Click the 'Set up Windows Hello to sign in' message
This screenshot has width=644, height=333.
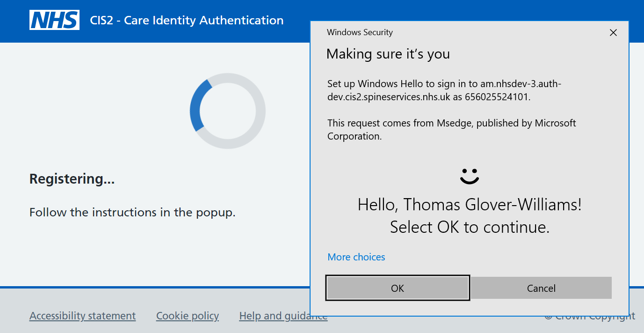(x=444, y=90)
